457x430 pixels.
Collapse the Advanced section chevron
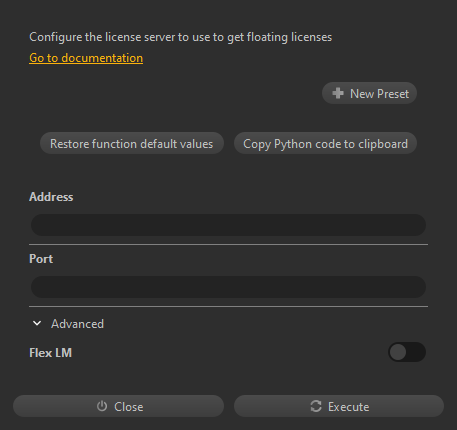tap(37, 323)
